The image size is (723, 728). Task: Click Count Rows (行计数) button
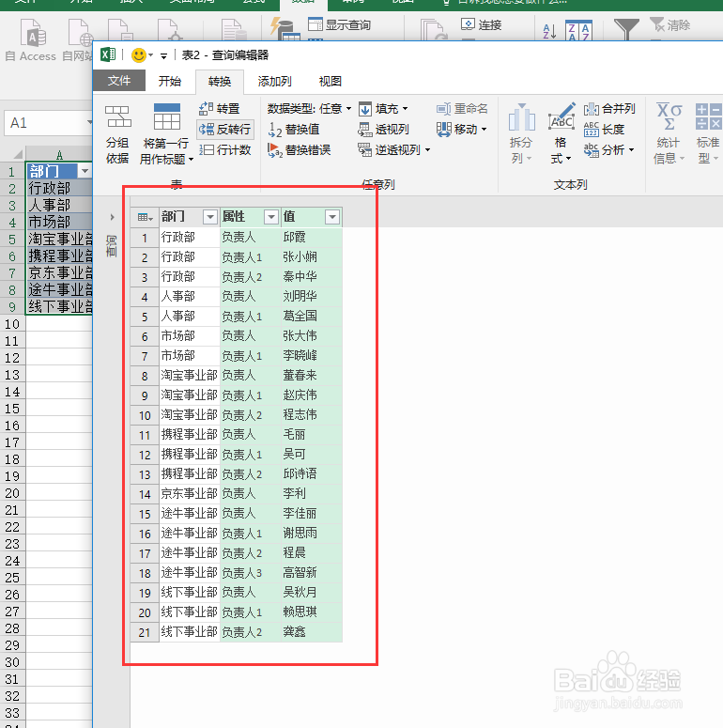[x=225, y=150]
